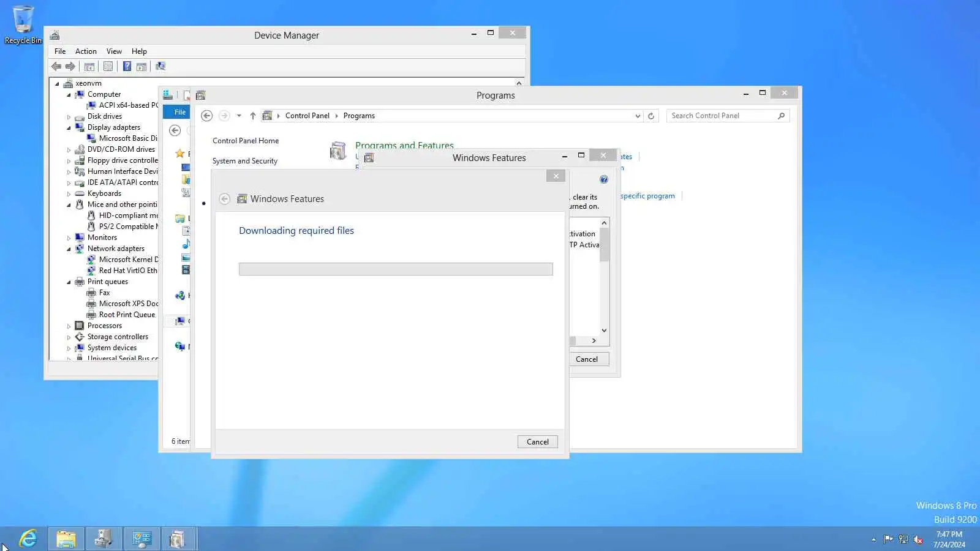The width and height of the screenshot is (980, 551).
Task: Select the Root Print Queue entry
Action: point(127,315)
